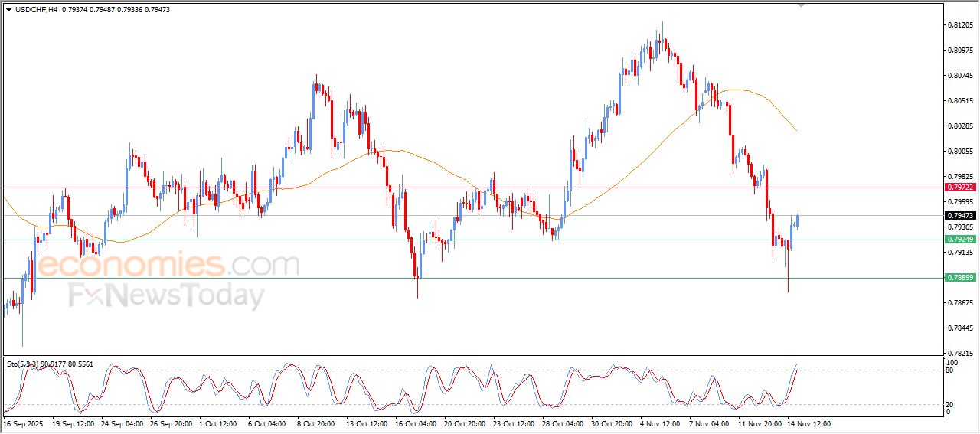Screen dimensions: 980x434
Task: Click the green 0.79249 price tag
Action: coord(960,240)
